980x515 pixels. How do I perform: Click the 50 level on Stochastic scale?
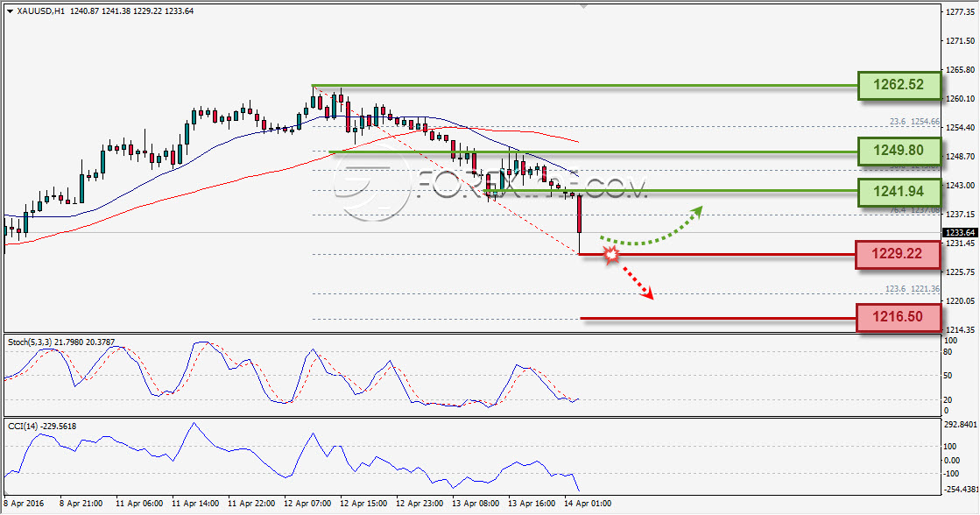tap(948, 376)
